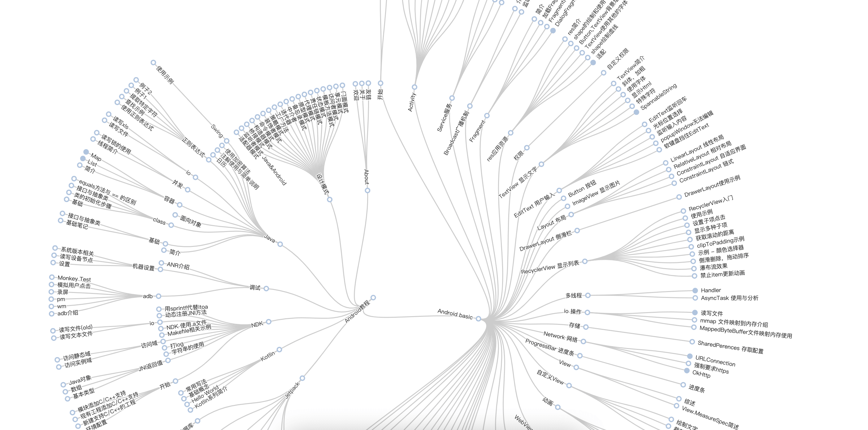The image size is (868, 430).
Task: Open the 自定义View node
Action: (x=569, y=385)
